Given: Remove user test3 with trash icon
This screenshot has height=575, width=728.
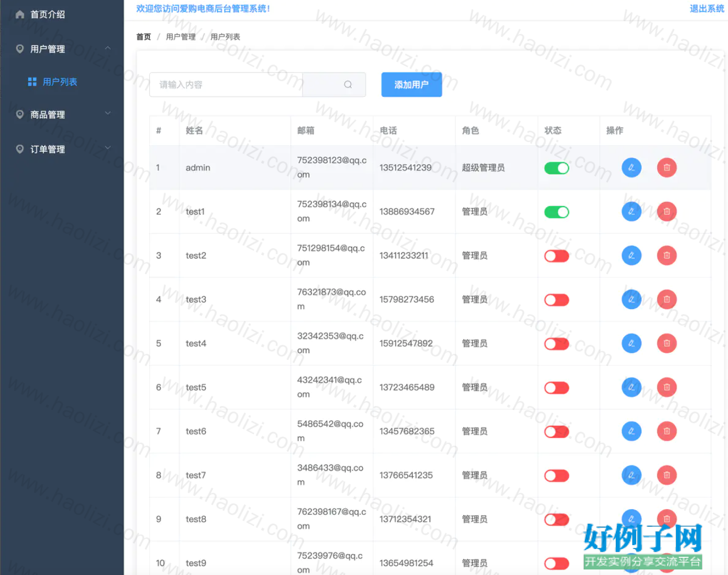Looking at the screenshot, I should pyautogui.click(x=667, y=299).
